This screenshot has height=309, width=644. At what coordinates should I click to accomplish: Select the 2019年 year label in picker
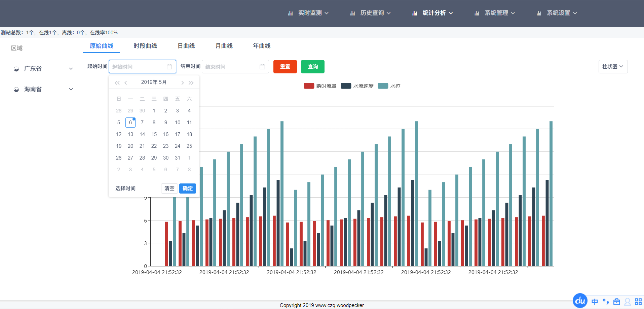(149, 82)
